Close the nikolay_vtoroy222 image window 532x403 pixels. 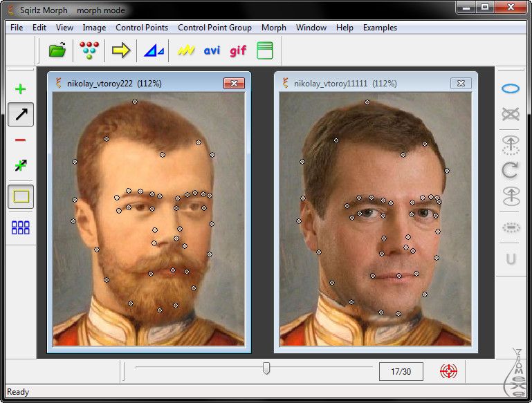point(234,84)
